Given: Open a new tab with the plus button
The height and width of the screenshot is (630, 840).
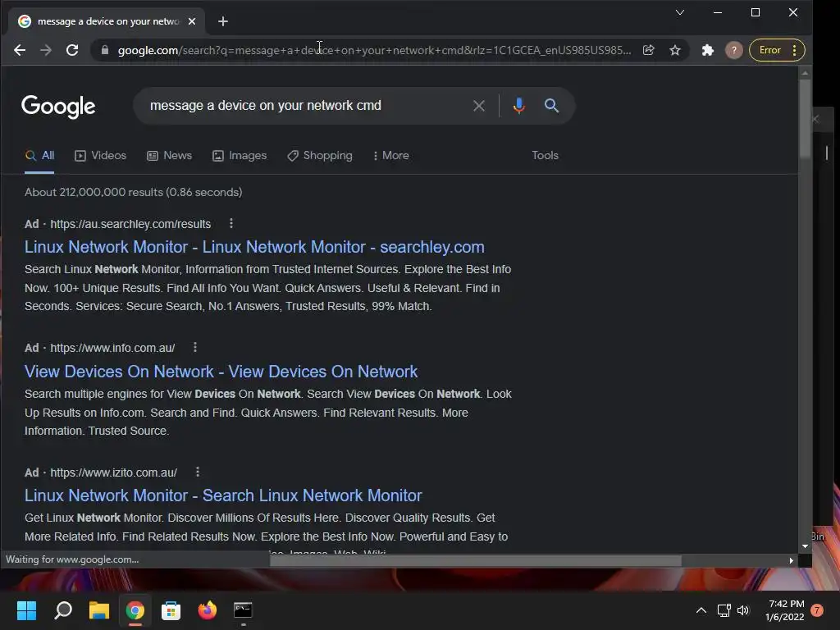Looking at the screenshot, I should 223,21.
